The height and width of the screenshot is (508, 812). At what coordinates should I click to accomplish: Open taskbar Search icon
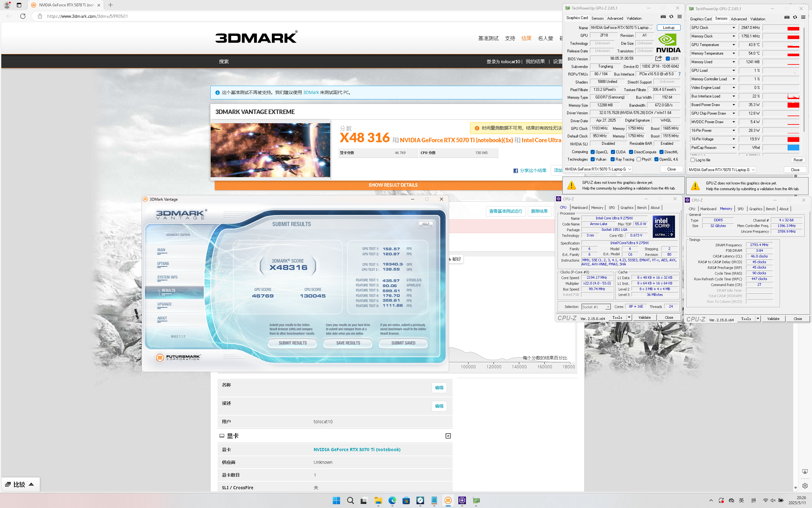pyautogui.click(x=350, y=501)
